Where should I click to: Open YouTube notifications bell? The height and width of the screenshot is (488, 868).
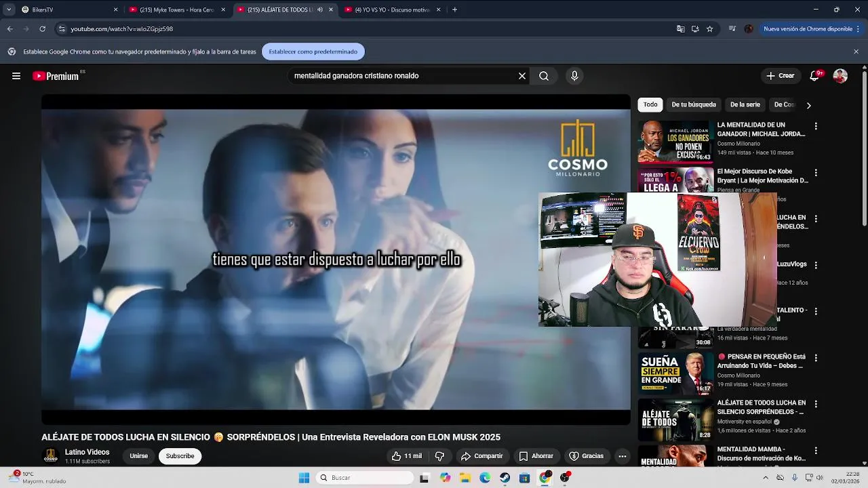(x=815, y=76)
